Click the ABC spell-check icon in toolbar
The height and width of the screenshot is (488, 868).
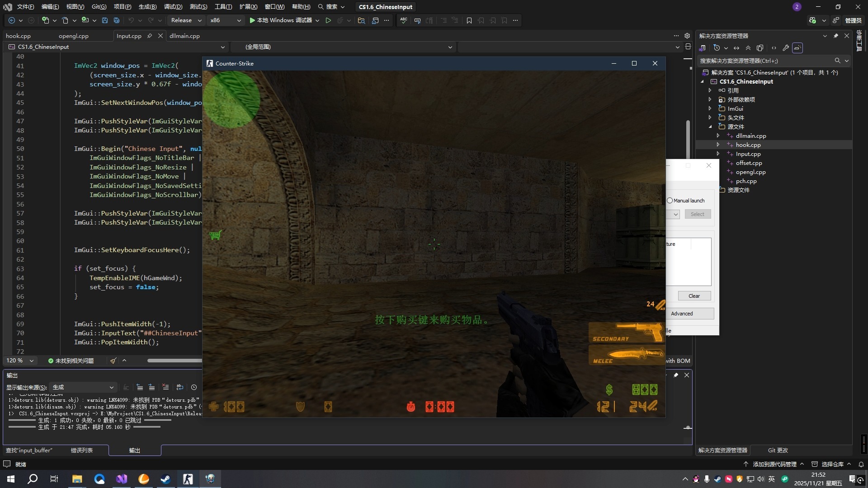coord(404,20)
